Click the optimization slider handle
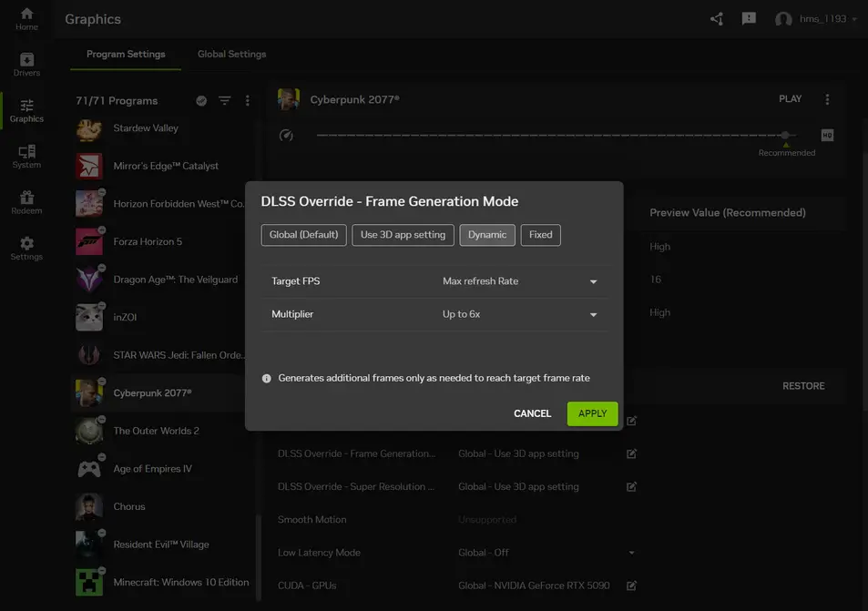 coord(785,135)
